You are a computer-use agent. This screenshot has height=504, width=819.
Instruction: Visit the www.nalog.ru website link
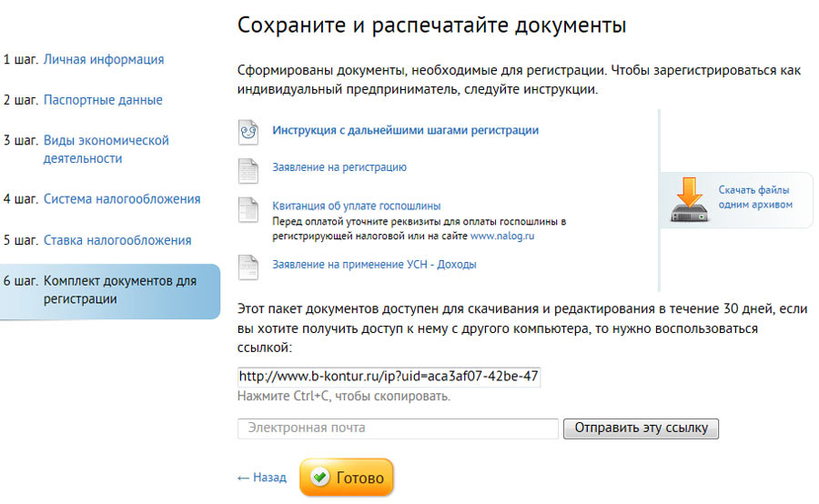501,236
